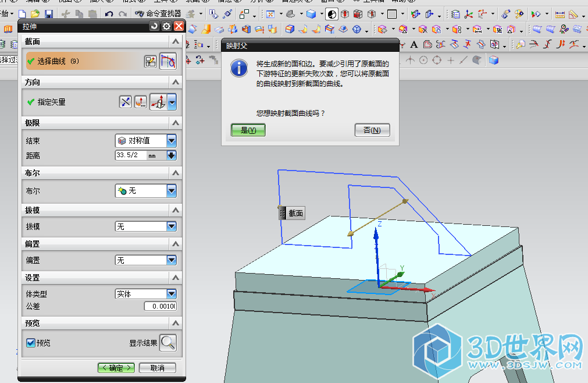Open 拉伸 dialog settings gear
Viewport: 588px width, 383px height.
tap(166, 26)
